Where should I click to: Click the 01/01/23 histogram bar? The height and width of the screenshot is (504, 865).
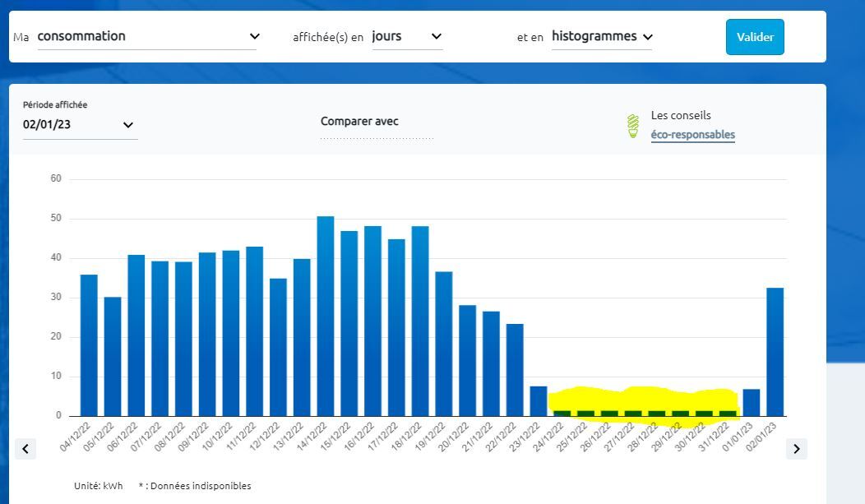pyautogui.click(x=752, y=403)
